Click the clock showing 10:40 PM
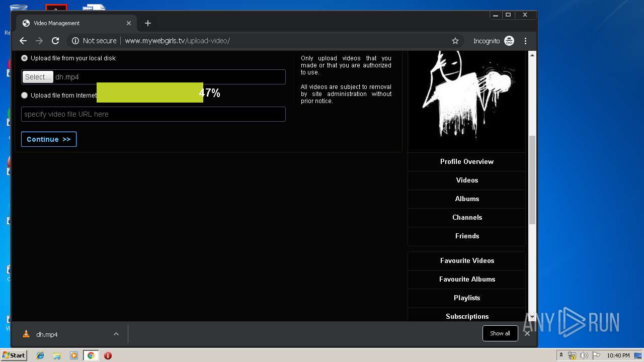 point(618,355)
